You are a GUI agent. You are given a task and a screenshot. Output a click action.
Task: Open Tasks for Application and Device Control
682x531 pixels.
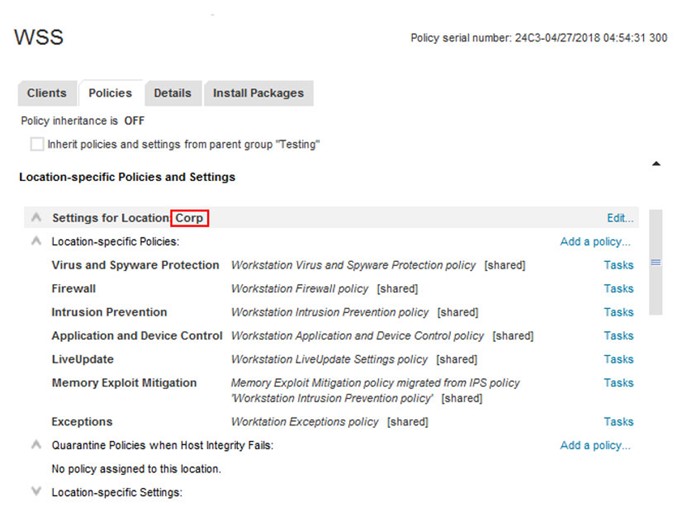[618, 336]
